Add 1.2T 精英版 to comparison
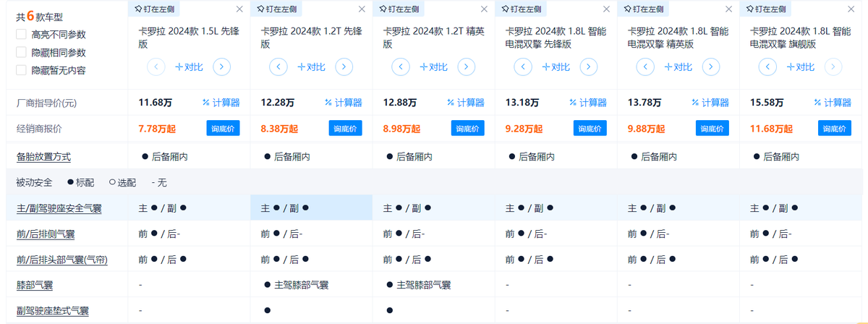 pos(433,67)
